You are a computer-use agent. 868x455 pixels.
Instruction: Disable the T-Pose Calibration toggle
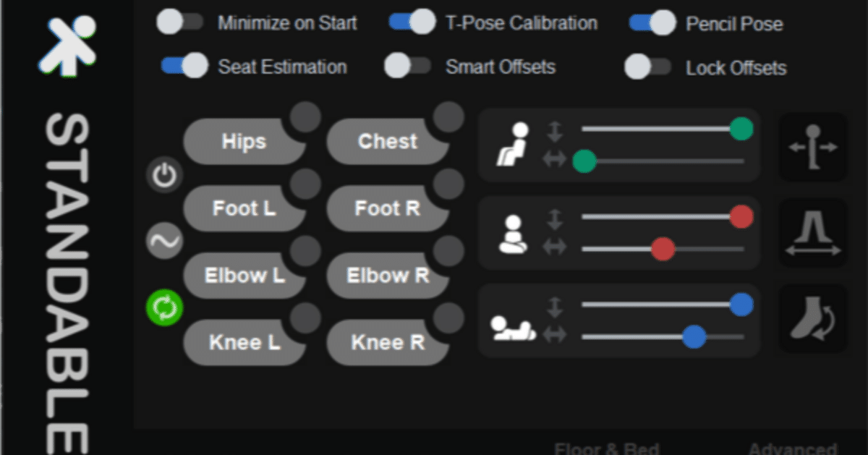412,22
